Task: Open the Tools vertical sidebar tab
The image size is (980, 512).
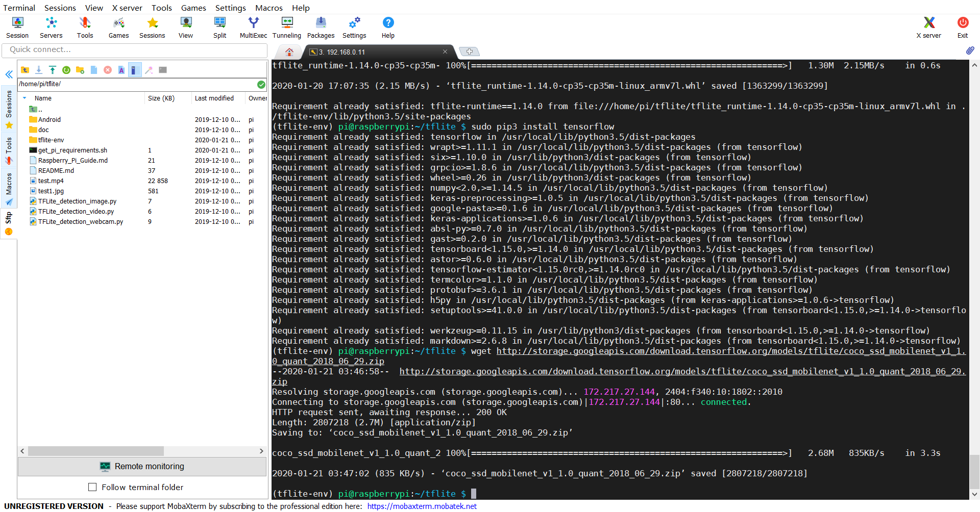Action: (x=9, y=150)
